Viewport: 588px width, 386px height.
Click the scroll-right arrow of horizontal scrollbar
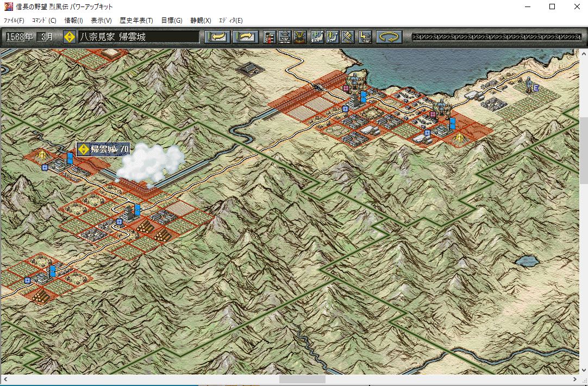575,379
